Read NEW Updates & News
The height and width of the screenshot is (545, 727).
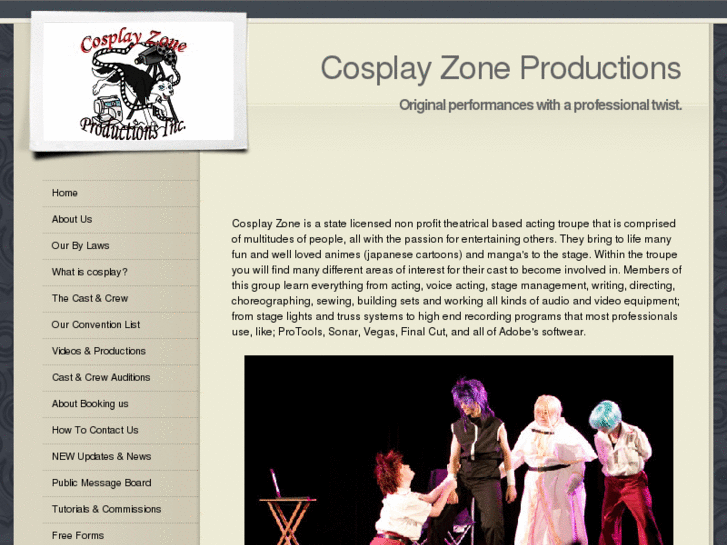[x=101, y=456]
